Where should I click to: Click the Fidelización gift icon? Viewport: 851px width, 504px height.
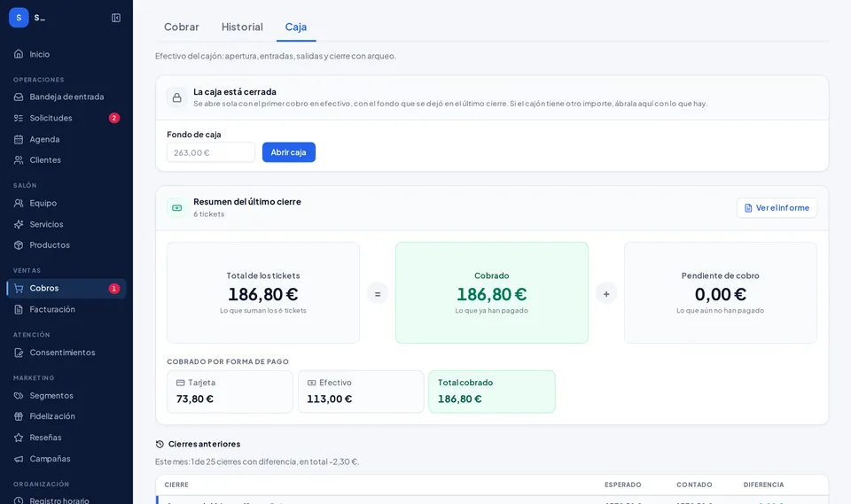(19, 416)
